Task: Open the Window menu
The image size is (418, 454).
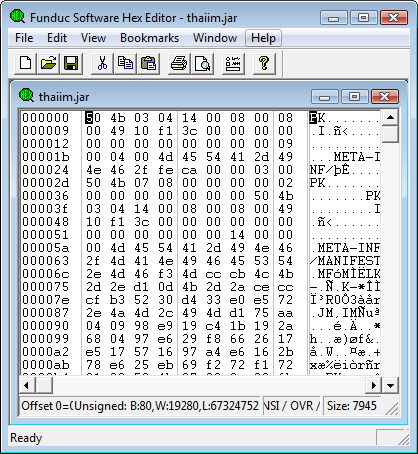Action: 215,38
